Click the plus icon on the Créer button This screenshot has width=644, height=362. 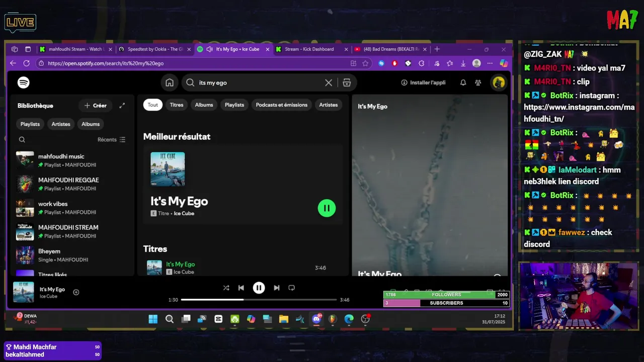(x=87, y=106)
